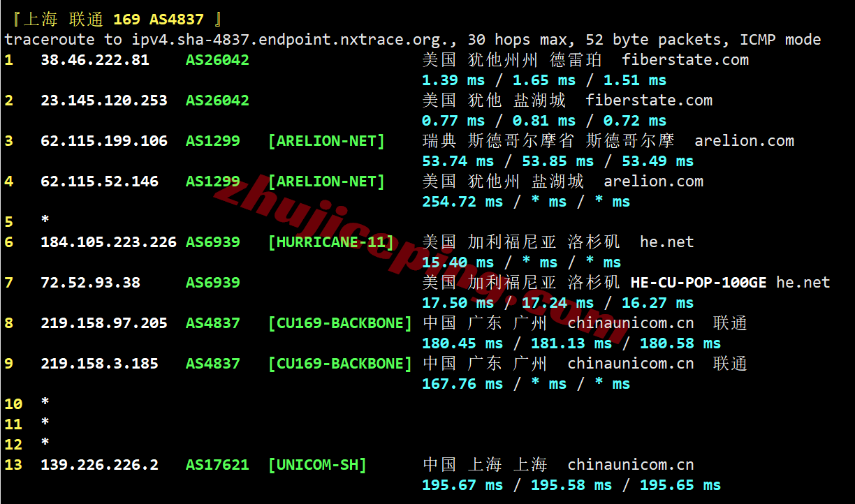Screen dimensions: 855x504
Task: Click chinaunicom.cn on hop 8 row
Action: pos(631,323)
